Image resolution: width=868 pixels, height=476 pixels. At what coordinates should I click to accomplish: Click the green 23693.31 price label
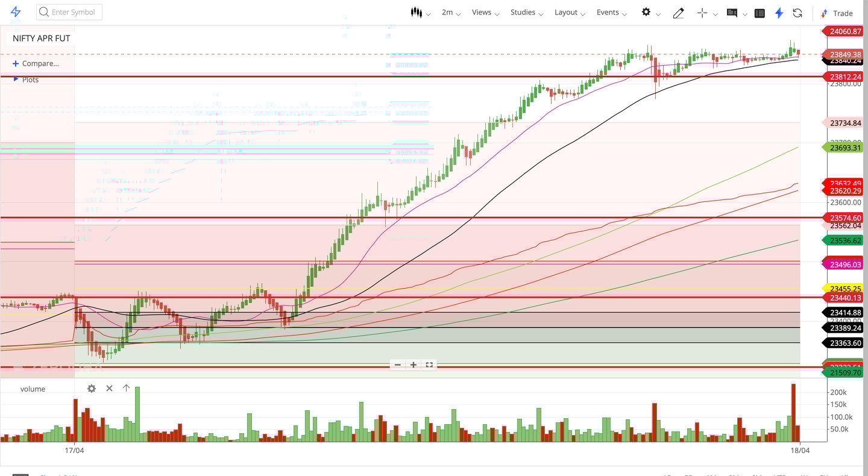pyautogui.click(x=844, y=148)
